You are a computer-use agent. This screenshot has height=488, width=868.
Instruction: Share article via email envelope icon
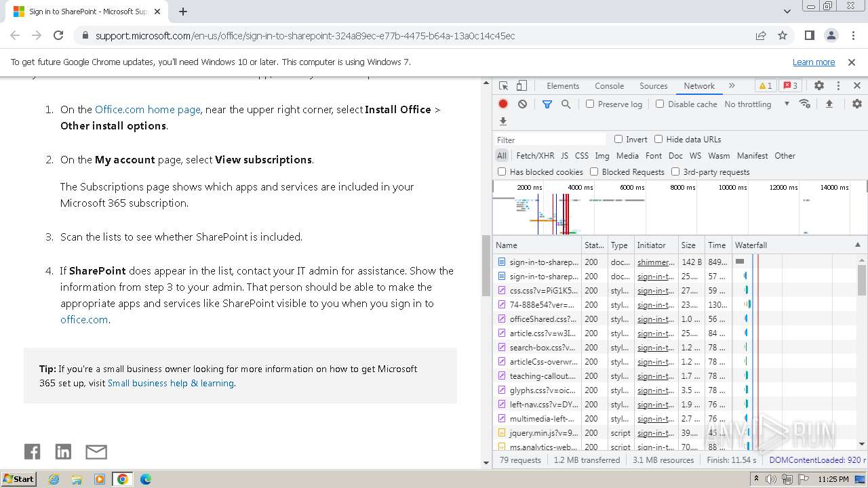[96, 451]
